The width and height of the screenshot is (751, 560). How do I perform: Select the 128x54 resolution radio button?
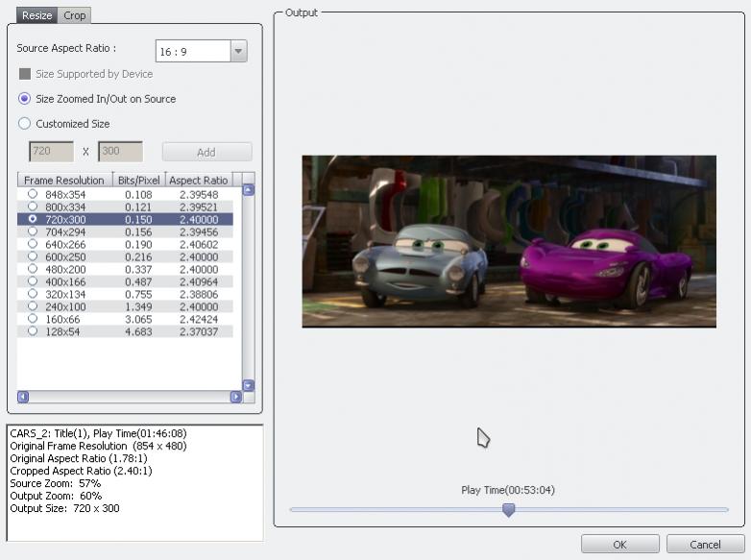tap(33, 331)
